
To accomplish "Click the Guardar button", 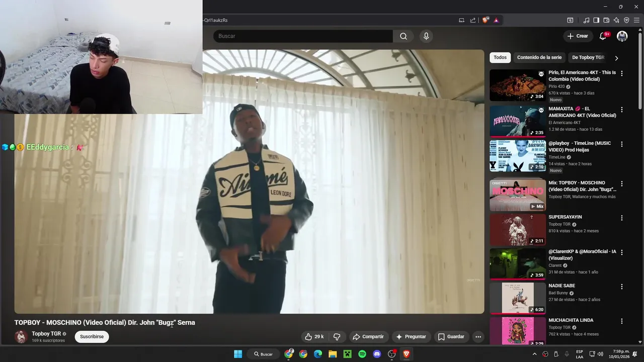I will (451, 337).
